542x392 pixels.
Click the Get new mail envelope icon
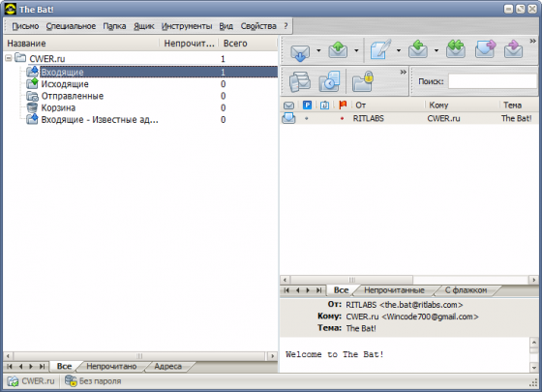(x=300, y=52)
